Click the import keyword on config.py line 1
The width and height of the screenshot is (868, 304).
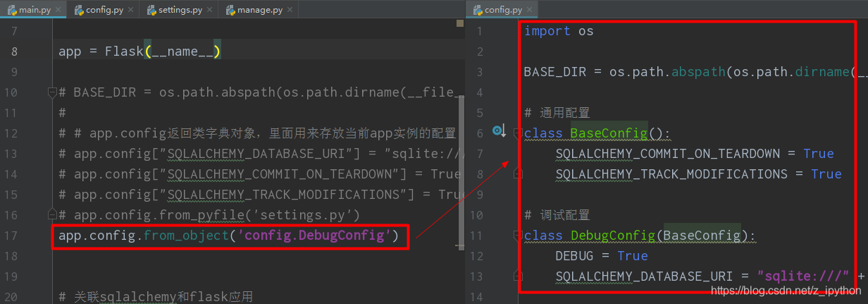point(547,31)
